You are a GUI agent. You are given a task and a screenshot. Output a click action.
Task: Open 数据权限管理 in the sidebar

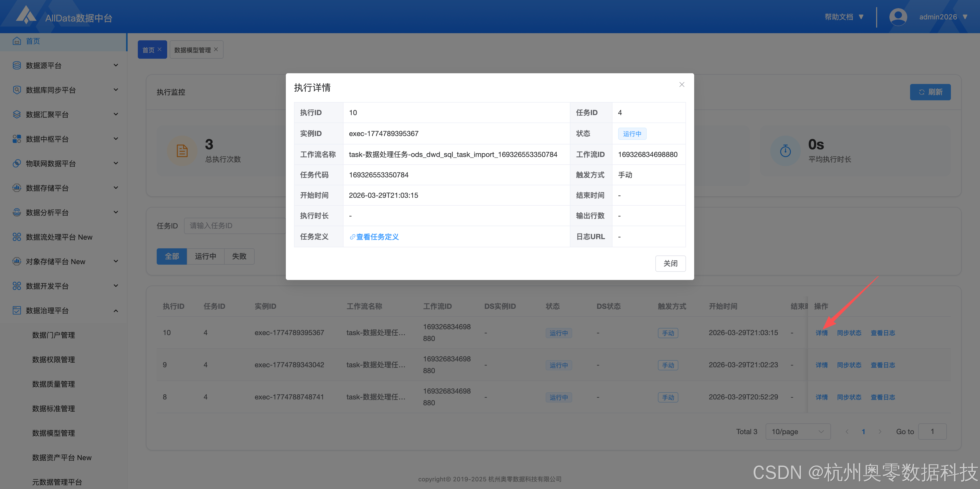click(53, 359)
